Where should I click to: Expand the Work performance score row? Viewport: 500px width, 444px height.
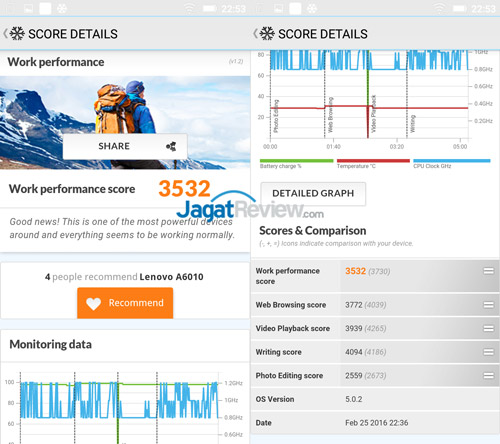coord(489,271)
